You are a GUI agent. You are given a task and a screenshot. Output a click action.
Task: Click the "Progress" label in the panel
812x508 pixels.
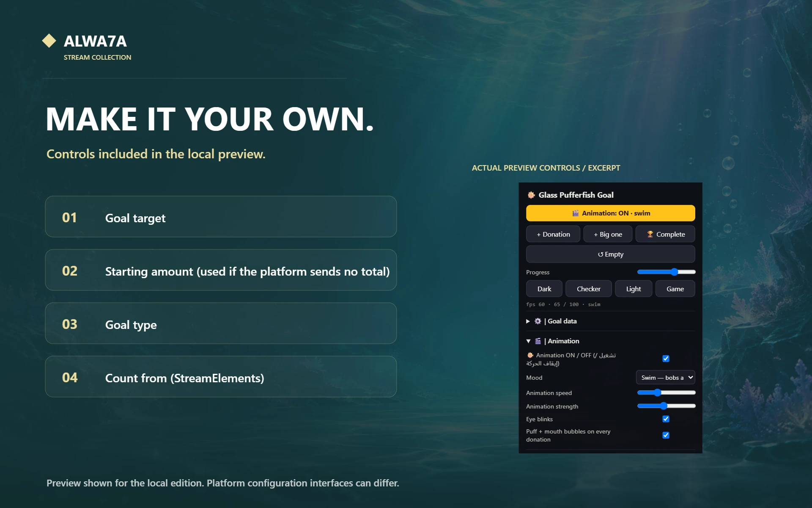coord(538,272)
